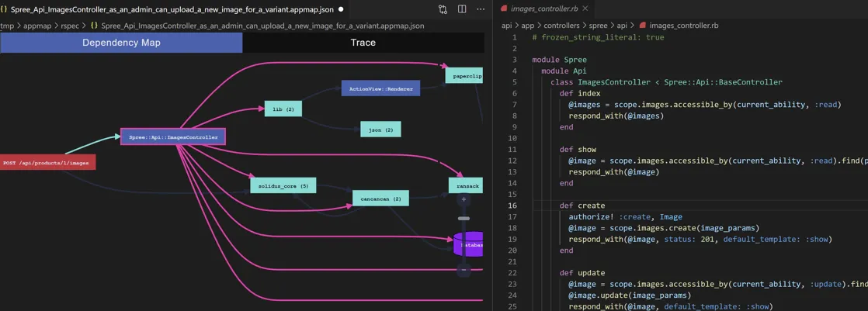Select the Spree_Api_ImagesController appmap.json editor tab

point(172,9)
